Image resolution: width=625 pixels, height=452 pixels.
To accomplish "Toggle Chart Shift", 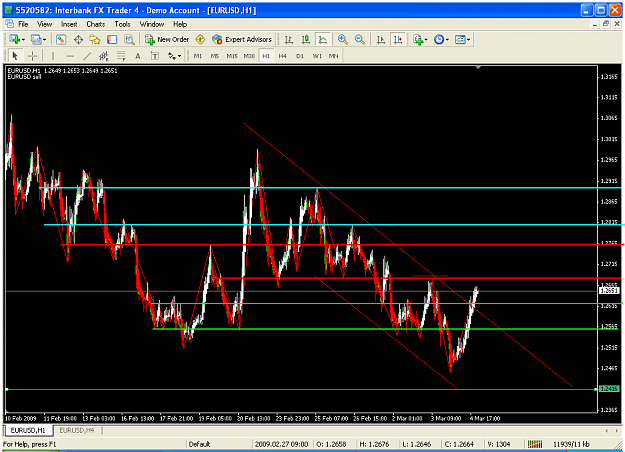I will tap(398, 39).
